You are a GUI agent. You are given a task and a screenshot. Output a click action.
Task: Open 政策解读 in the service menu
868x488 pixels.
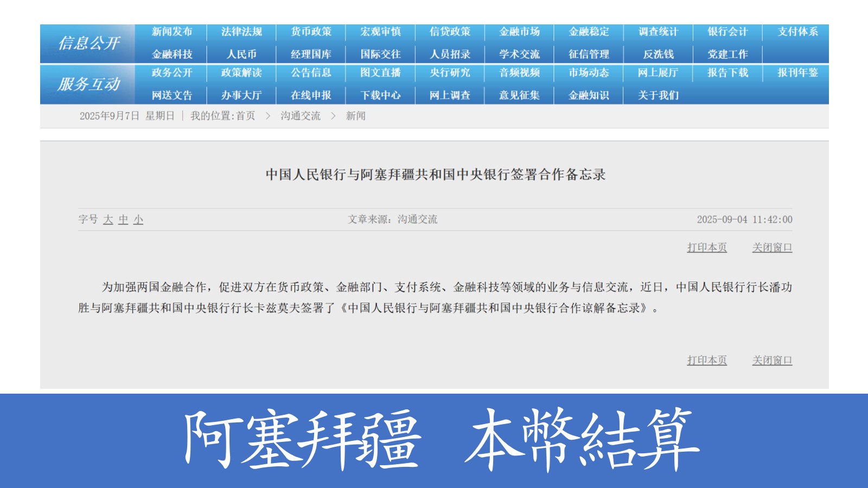241,73
